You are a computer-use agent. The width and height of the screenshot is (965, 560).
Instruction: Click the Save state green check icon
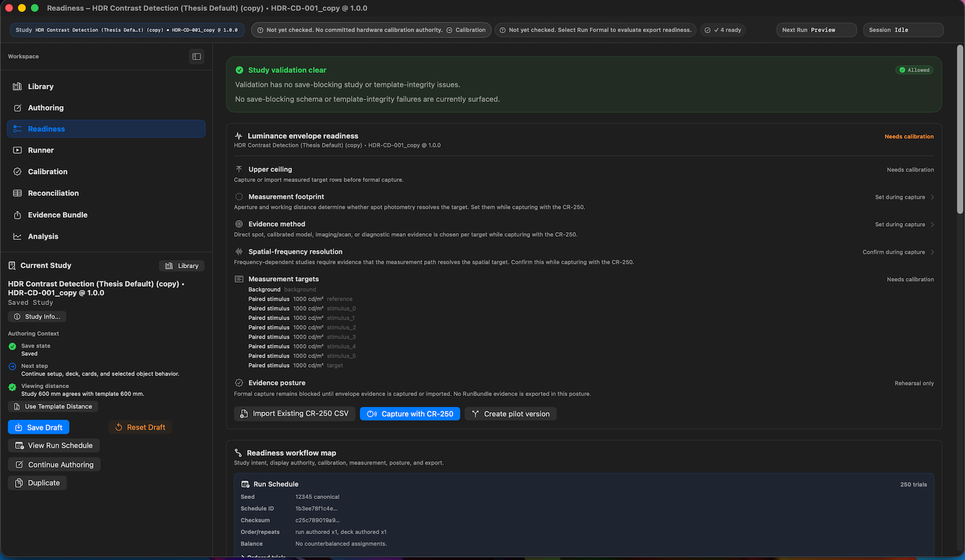tap(12, 347)
